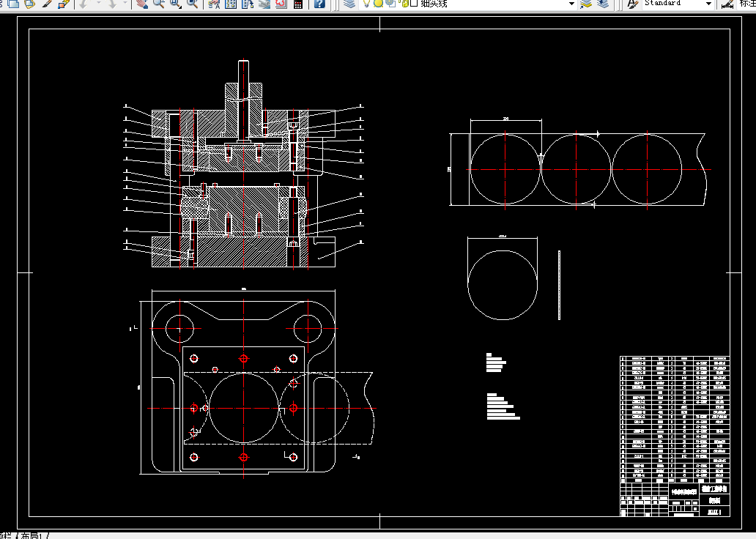Image resolution: width=756 pixels, height=539 pixels.
Task: Open the Layer Properties Manager icon
Action: (x=349, y=4)
